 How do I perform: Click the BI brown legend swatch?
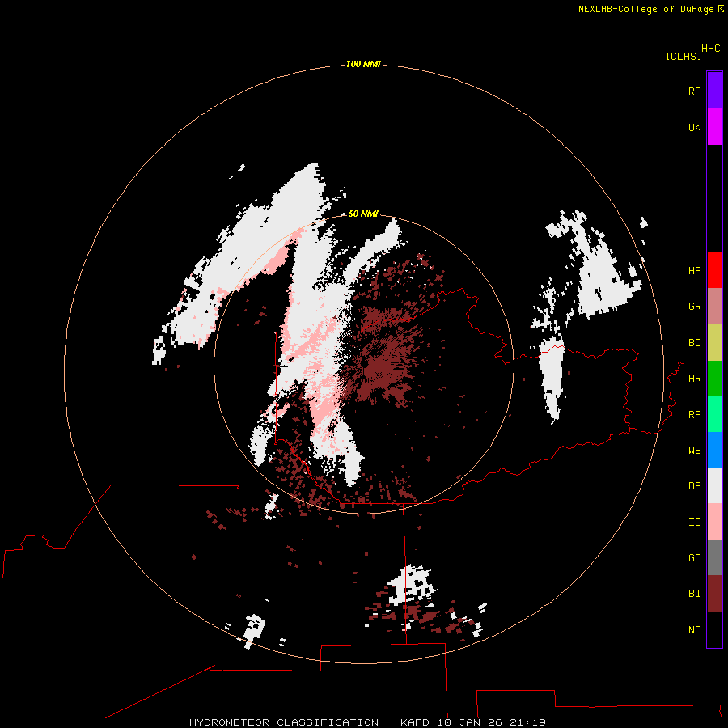coord(714,594)
